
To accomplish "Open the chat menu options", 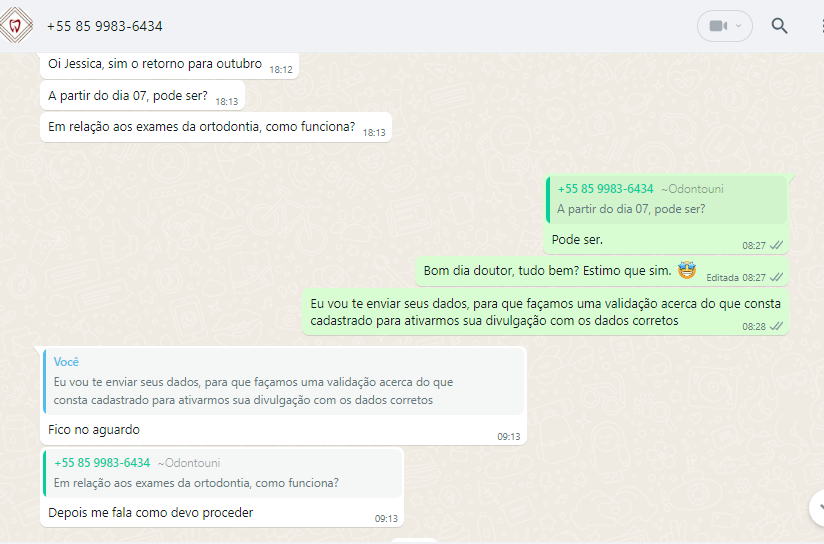I will [821, 26].
